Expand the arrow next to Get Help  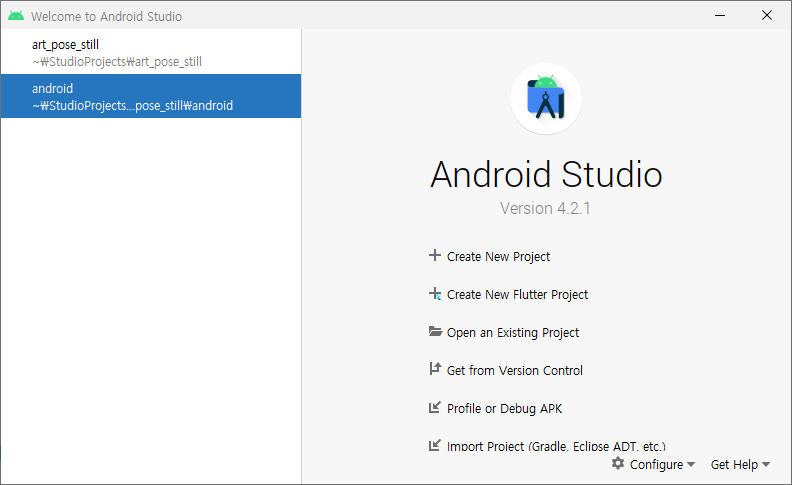(766, 464)
